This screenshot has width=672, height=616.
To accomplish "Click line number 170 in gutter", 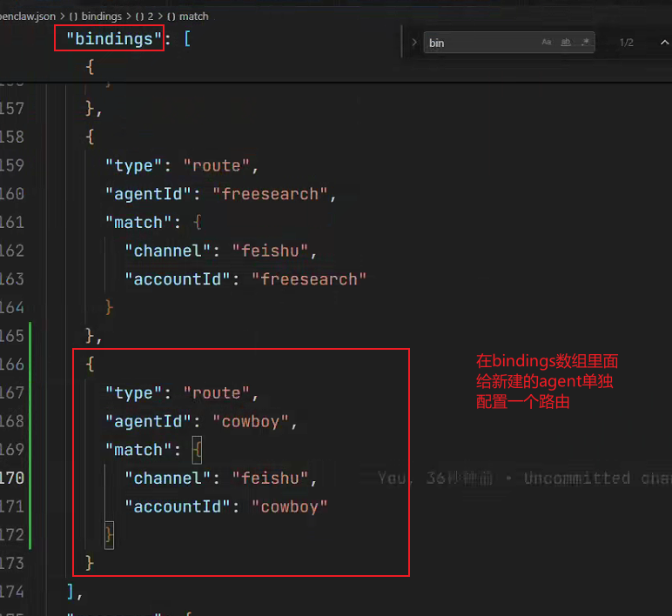I will [x=12, y=478].
